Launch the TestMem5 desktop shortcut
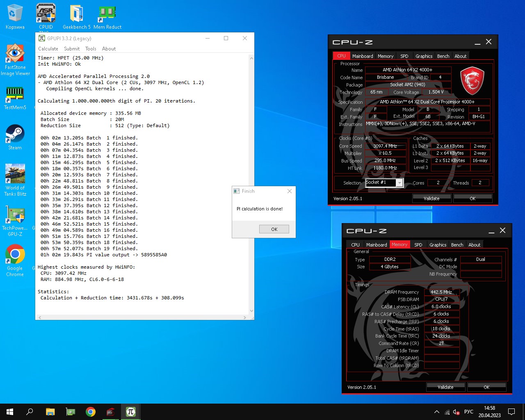 pos(15,98)
